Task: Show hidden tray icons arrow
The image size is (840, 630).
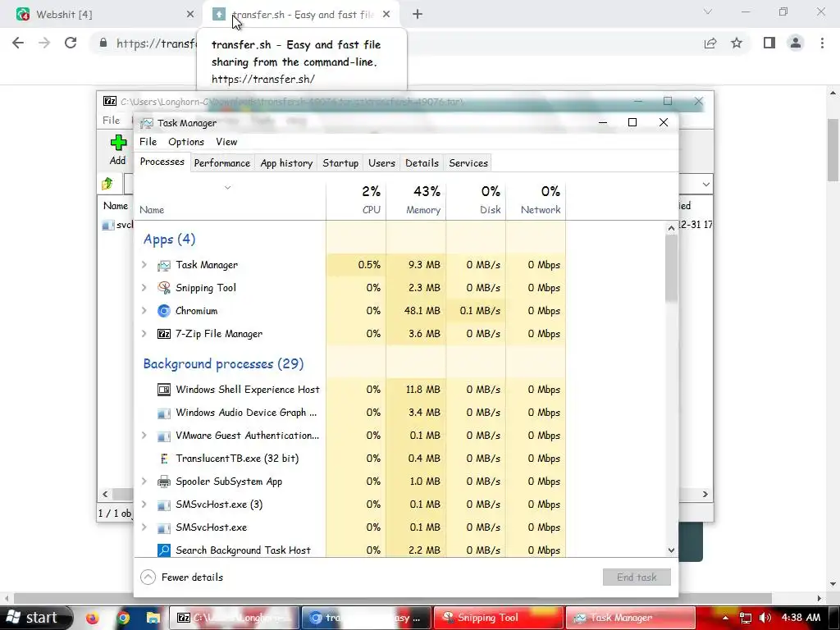Action: point(725,618)
